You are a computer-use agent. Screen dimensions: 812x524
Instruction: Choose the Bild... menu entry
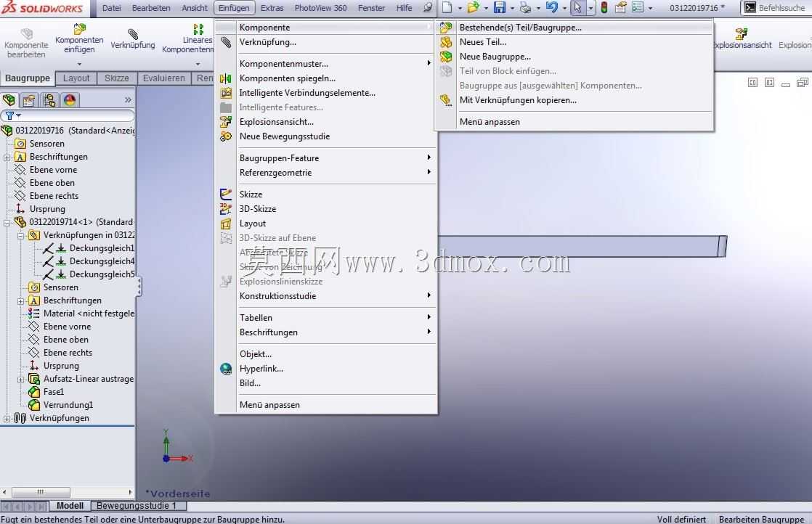[x=325, y=382]
